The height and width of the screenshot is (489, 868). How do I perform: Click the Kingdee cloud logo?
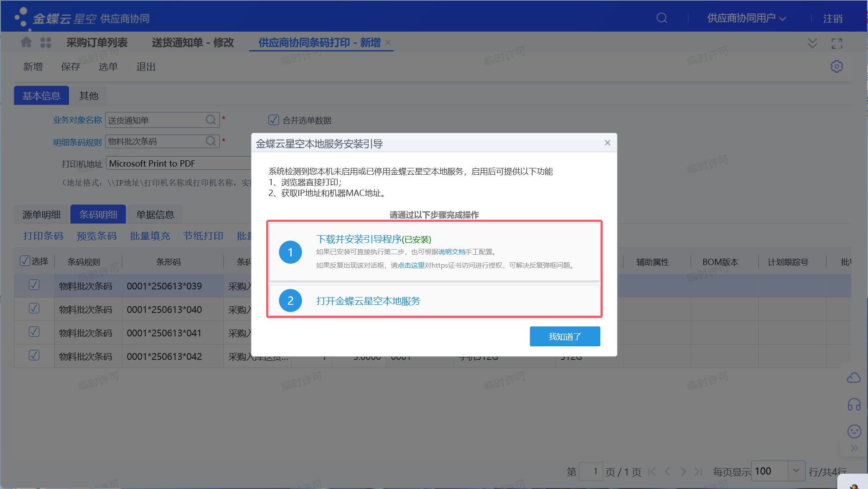point(82,18)
